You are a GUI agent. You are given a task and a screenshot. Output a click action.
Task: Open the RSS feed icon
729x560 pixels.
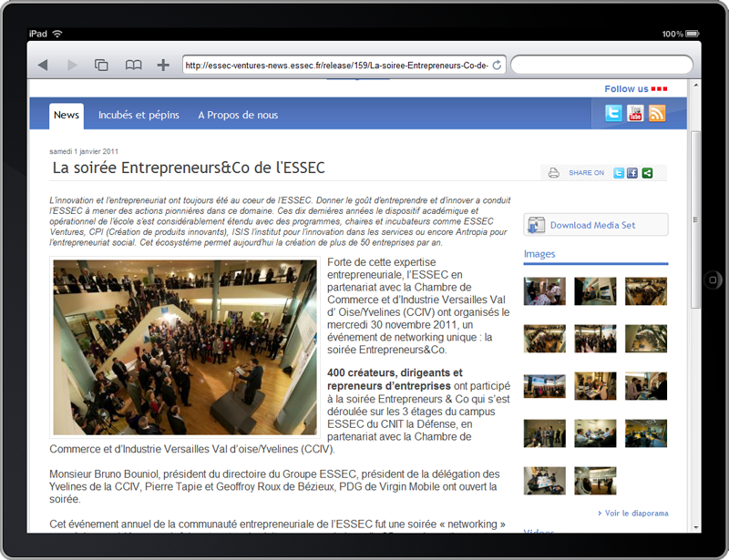point(657,113)
